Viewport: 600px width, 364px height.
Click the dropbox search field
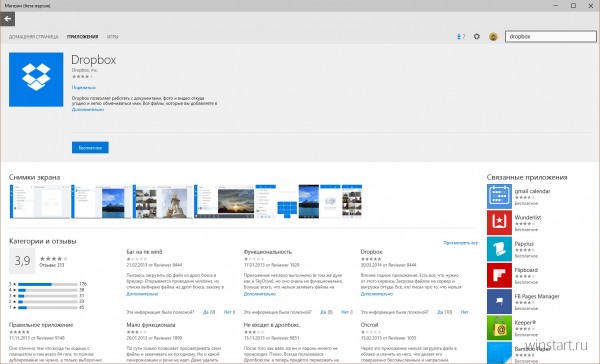[551, 36]
